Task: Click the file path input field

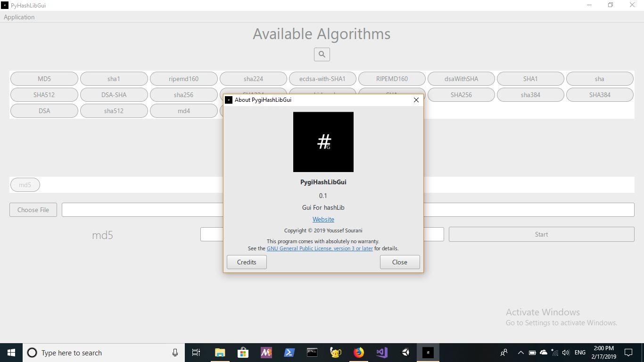Action: 348,210
